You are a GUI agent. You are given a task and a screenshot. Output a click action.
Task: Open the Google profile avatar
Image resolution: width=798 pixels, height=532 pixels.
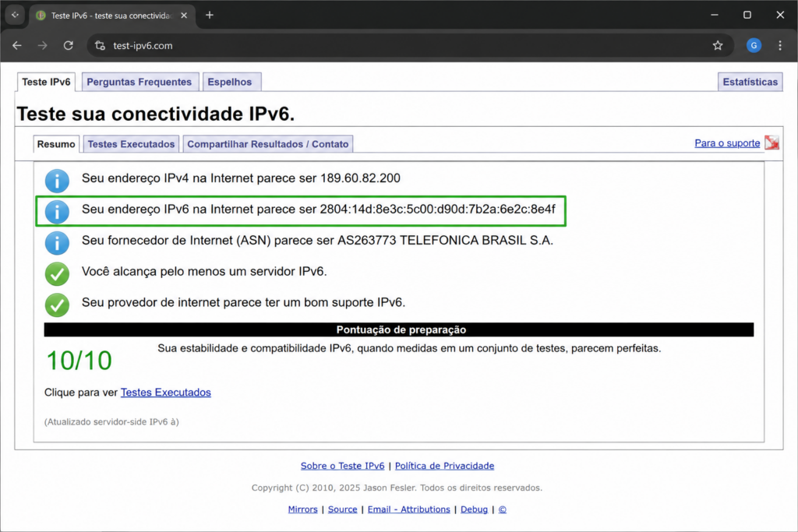point(754,46)
